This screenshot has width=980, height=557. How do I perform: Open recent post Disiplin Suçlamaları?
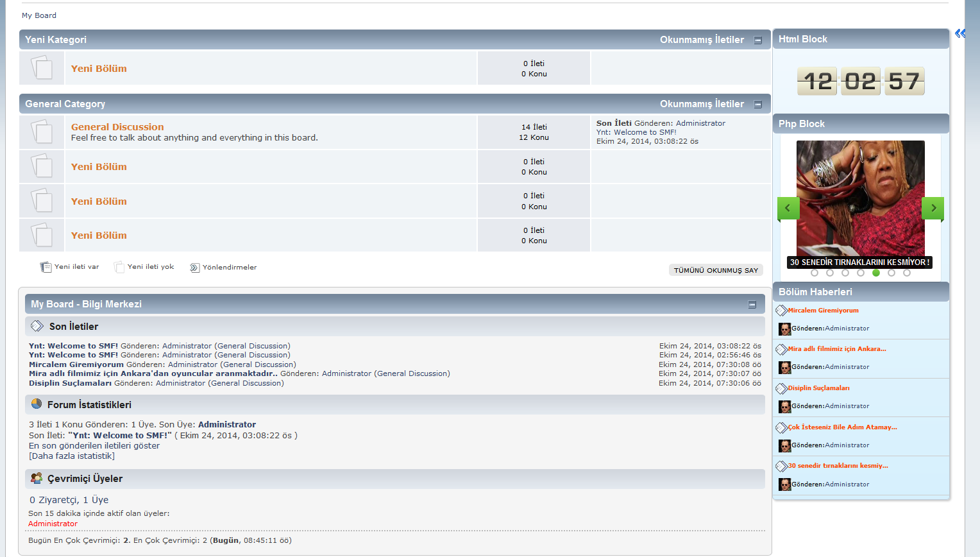[x=70, y=383]
